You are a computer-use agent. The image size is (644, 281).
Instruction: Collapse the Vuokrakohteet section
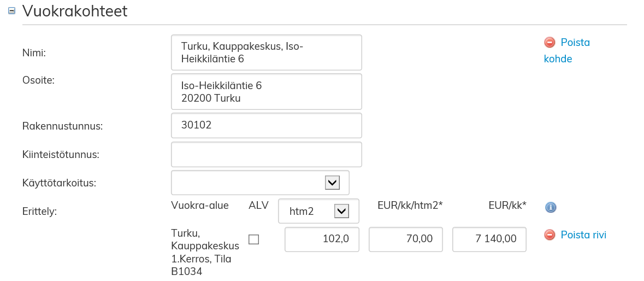tap(12, 11)
